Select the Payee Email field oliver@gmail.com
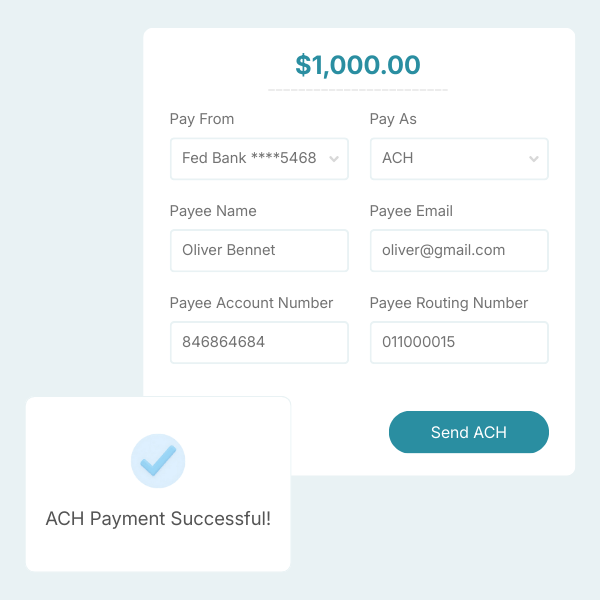 pos(459,250)
